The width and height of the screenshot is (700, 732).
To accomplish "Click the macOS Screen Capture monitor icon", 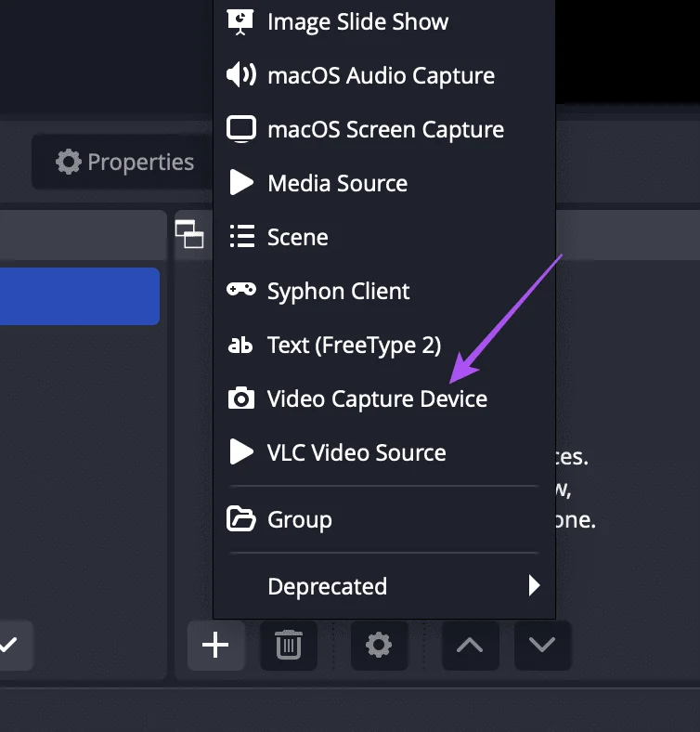I will click(241, 129).
